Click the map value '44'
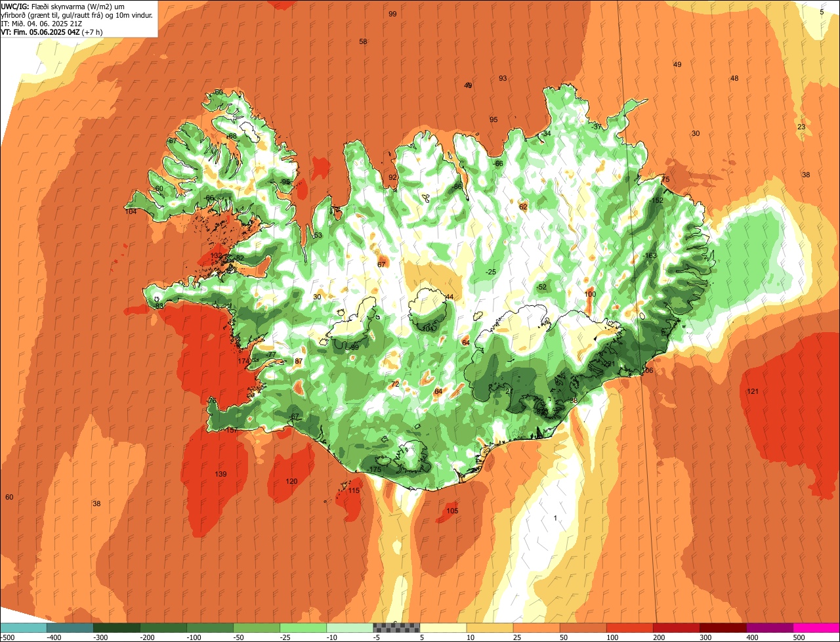The height and width of the screenshot is (642, 840). [450, 297]
